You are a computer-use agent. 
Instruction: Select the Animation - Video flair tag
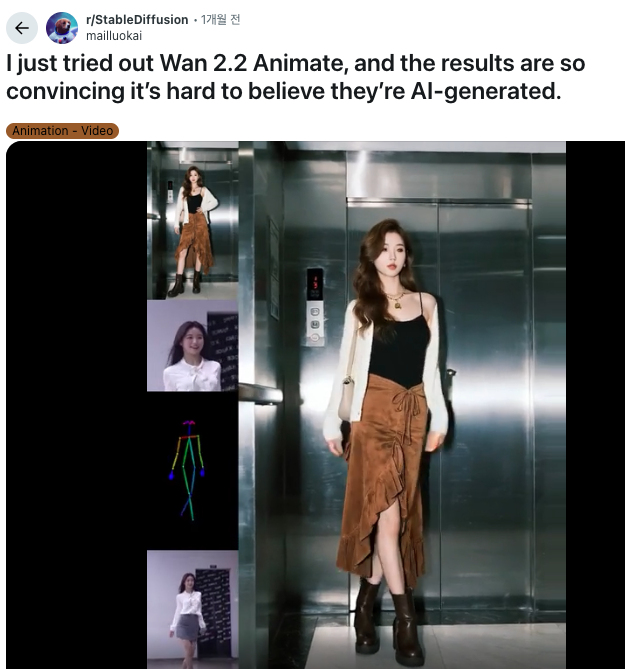62,131
